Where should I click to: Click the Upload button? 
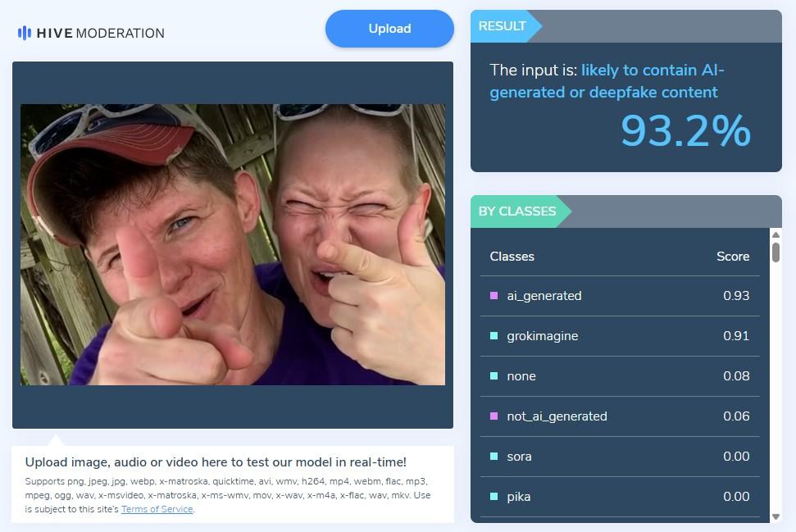click(x=389, y=29)
